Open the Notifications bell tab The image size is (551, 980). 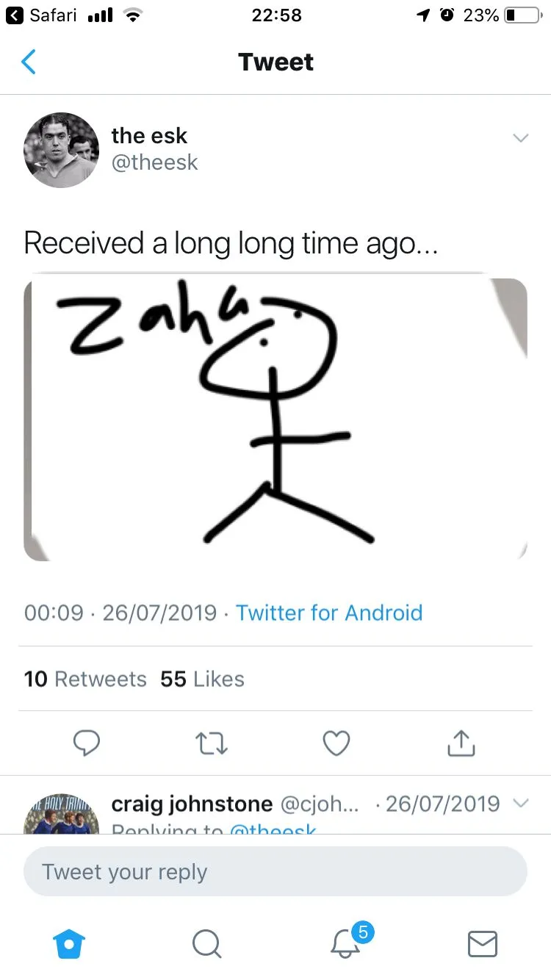pyautogui.click(x=345, y=943)
